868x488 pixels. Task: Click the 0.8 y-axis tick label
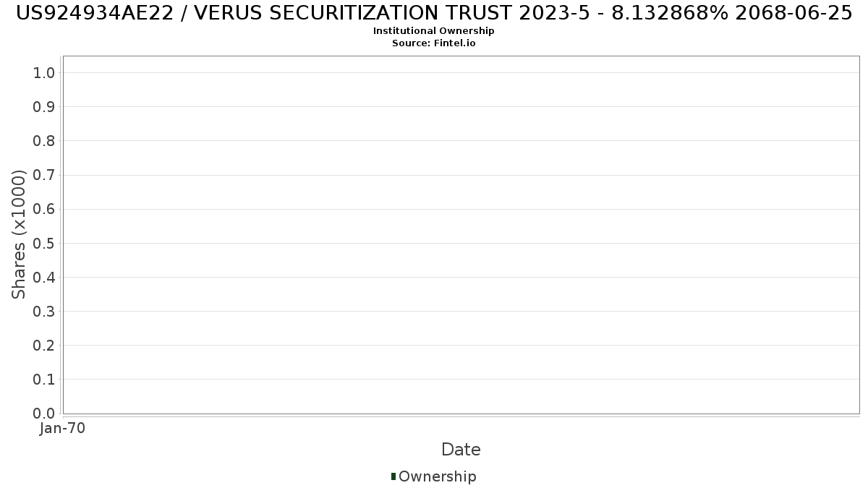pyautogui.click(x=43, y=141)
